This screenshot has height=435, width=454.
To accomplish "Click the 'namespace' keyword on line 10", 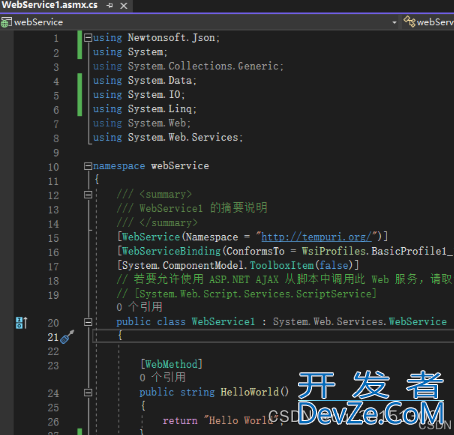I will click(x=119, y=166).
